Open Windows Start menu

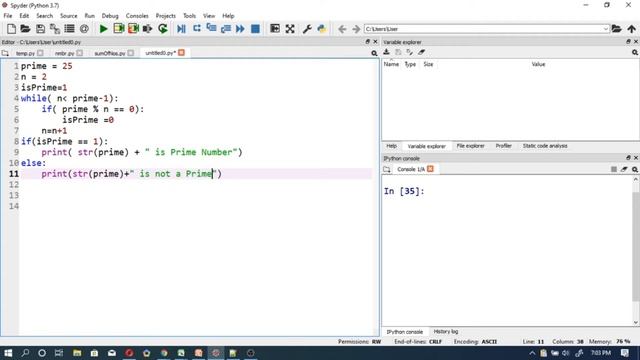pos(8,353)
